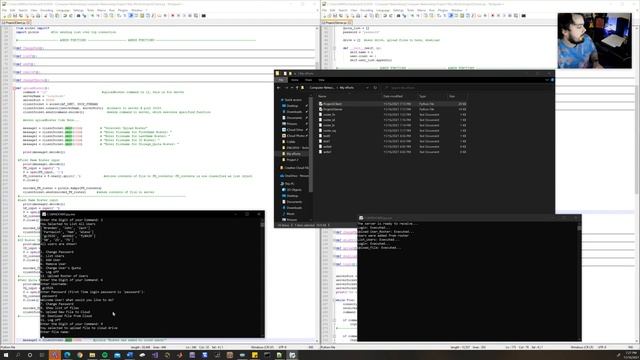Toggle highlighted Indent Guide button in left Notepad++
Screen dimensions: 640x360
[x=131, y=16]
